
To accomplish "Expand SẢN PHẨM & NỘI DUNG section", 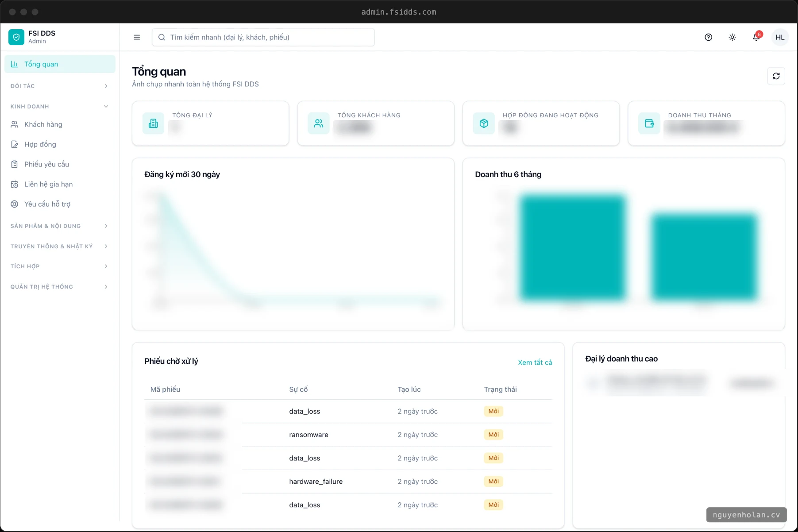I will [x=60, y=226].
